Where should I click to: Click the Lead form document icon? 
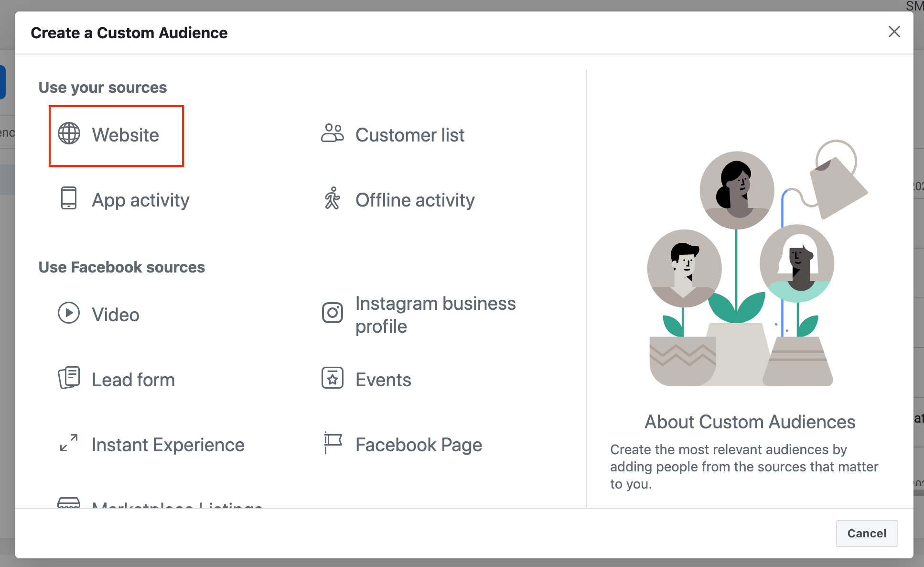pyautogui.click(x=69, y=378)
